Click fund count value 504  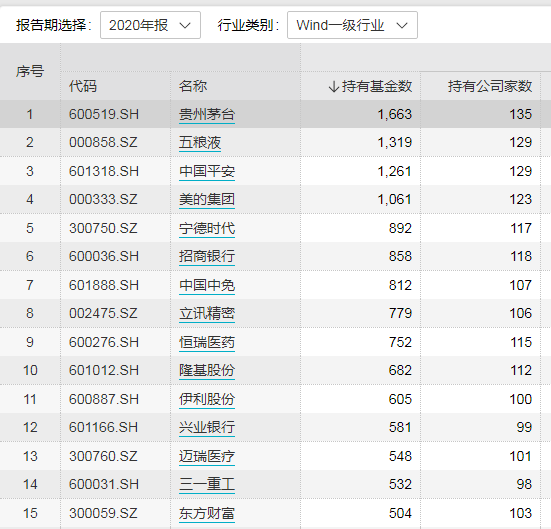coord(400,513)
